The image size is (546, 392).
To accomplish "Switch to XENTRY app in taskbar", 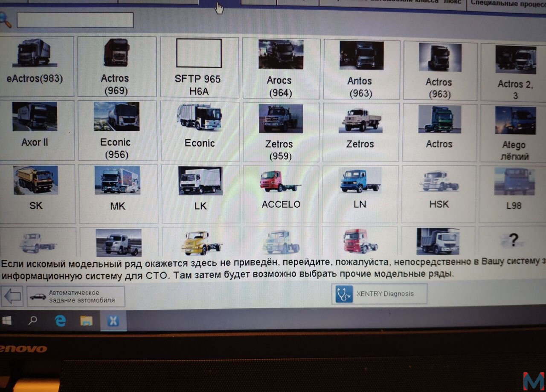I will coord(113,321).
